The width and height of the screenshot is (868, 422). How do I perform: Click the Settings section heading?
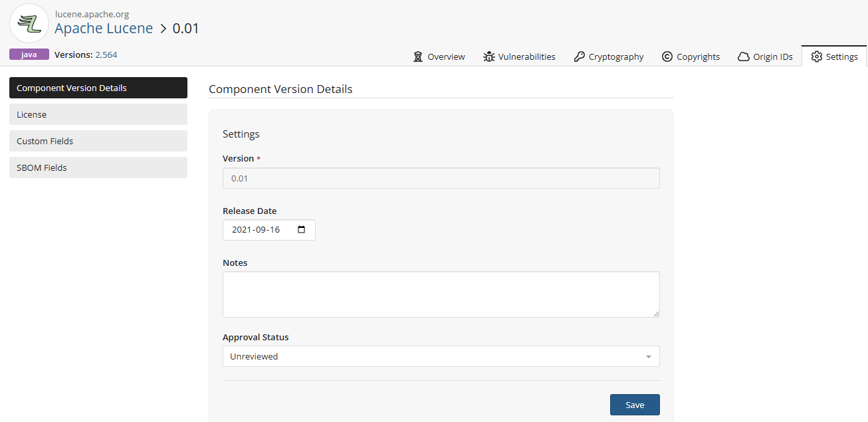(241, 134)
